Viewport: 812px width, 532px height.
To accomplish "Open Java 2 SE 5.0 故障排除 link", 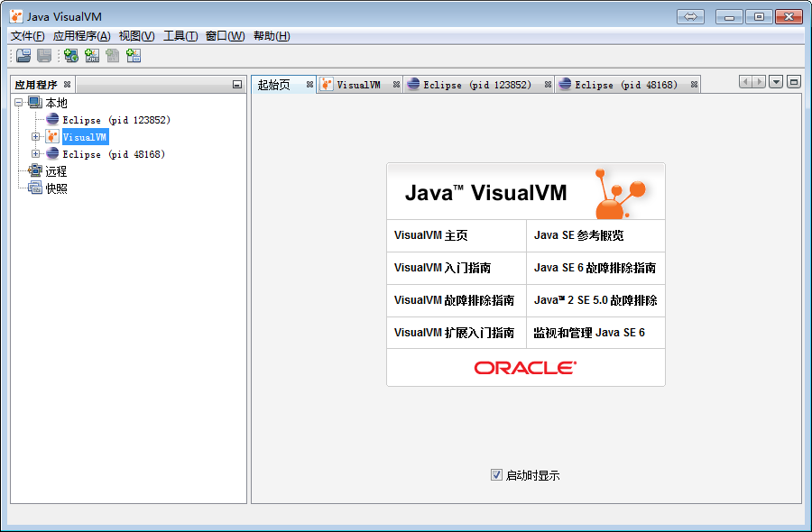I will [x=595, y=300].
